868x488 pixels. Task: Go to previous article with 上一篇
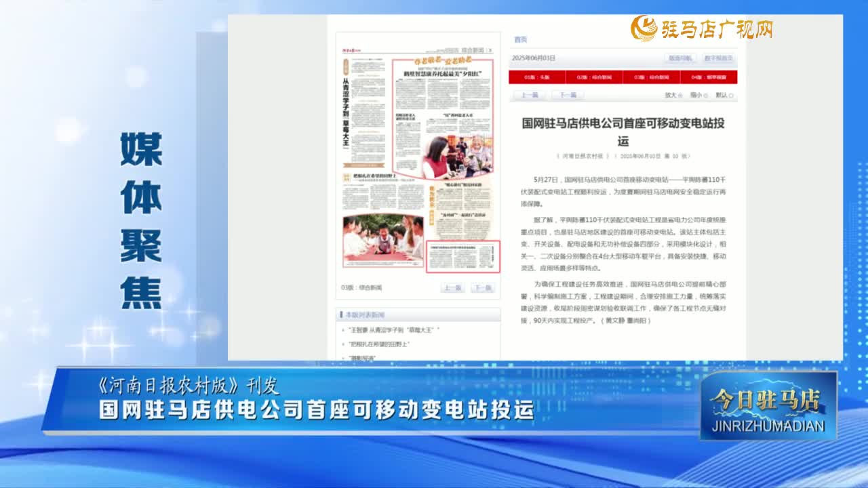coord(530,96)
